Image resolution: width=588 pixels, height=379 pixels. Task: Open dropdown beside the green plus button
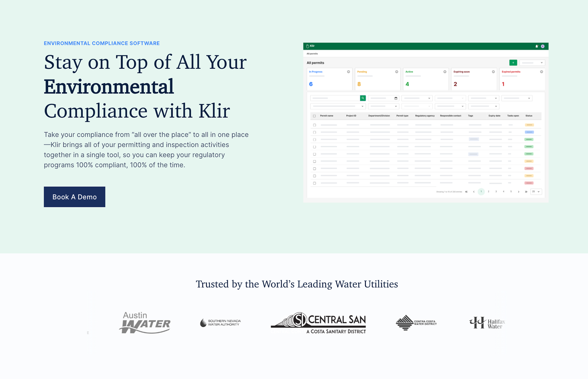tap(532, 63)
